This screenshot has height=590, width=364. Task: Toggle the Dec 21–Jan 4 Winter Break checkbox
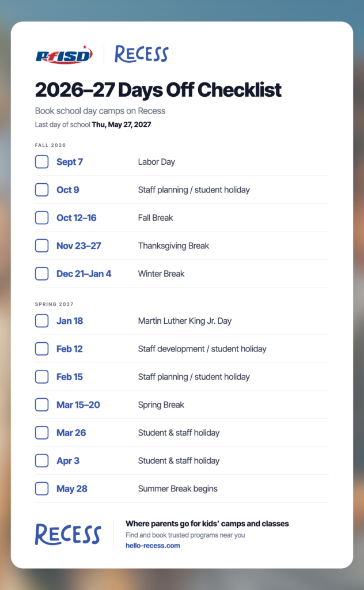point(41,274)
